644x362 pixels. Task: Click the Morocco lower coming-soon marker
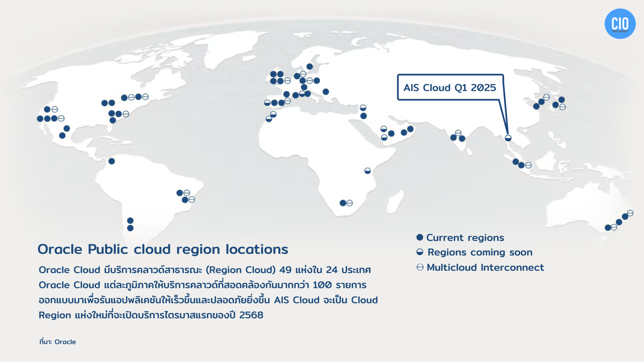click(269, 119)
